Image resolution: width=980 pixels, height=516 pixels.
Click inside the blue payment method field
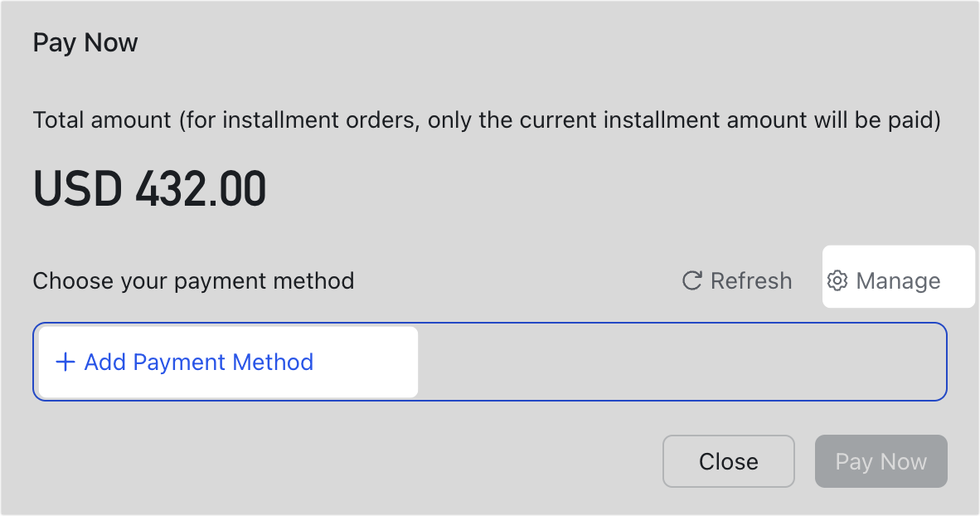489,362
